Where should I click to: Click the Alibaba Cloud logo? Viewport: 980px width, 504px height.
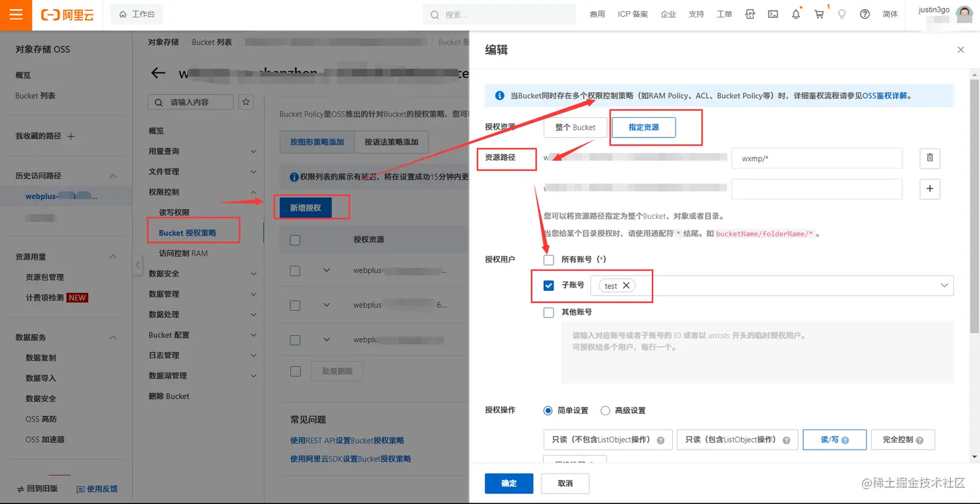pyautogui.click(x=67, y=15)
